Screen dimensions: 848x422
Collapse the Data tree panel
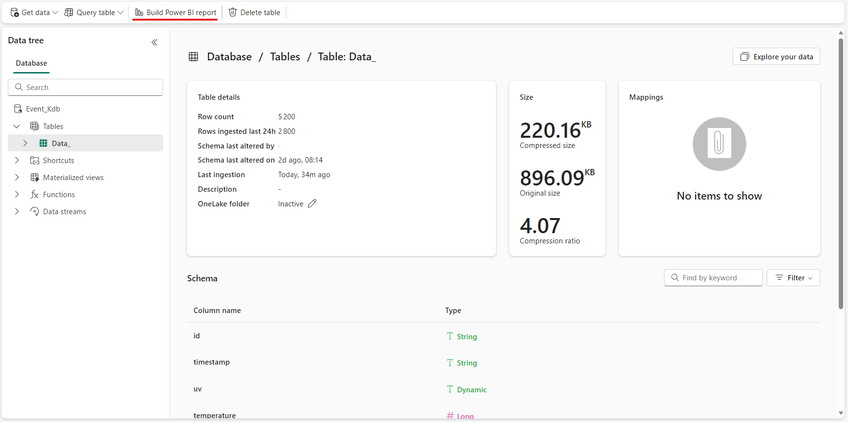[x=154, y=42]
